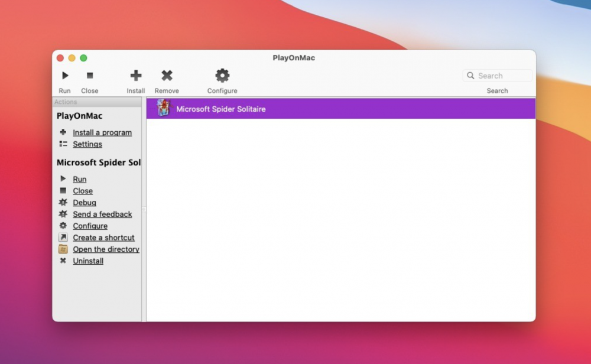Click the green zoom window button
Viewport: 591px width, 364px height.
(x=83, y=58)
